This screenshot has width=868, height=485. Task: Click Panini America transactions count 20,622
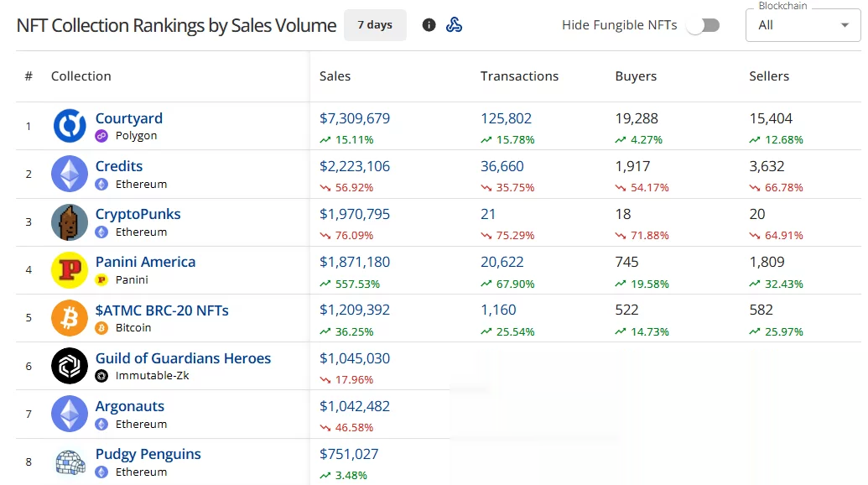(x=502, y=262)
